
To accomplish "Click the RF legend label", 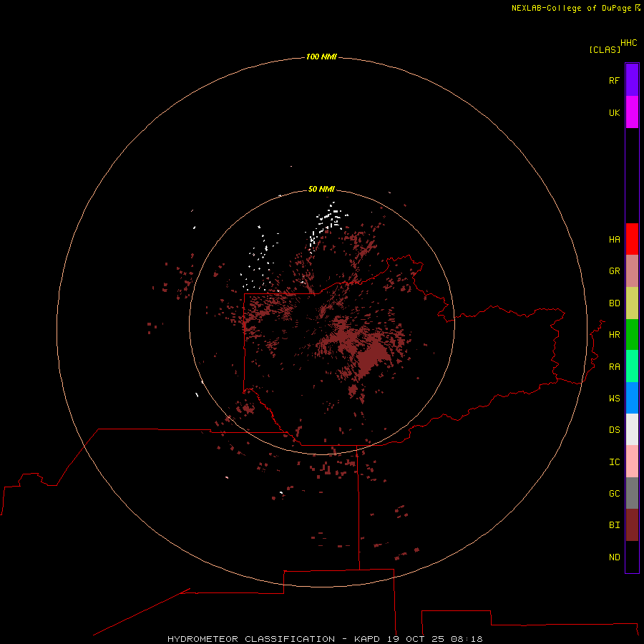I will click(614, 80).
